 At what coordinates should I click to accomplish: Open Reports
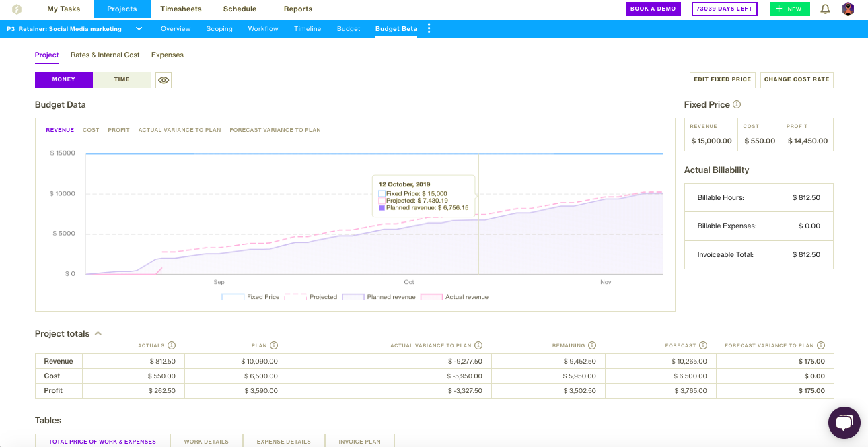click(298, 9)
